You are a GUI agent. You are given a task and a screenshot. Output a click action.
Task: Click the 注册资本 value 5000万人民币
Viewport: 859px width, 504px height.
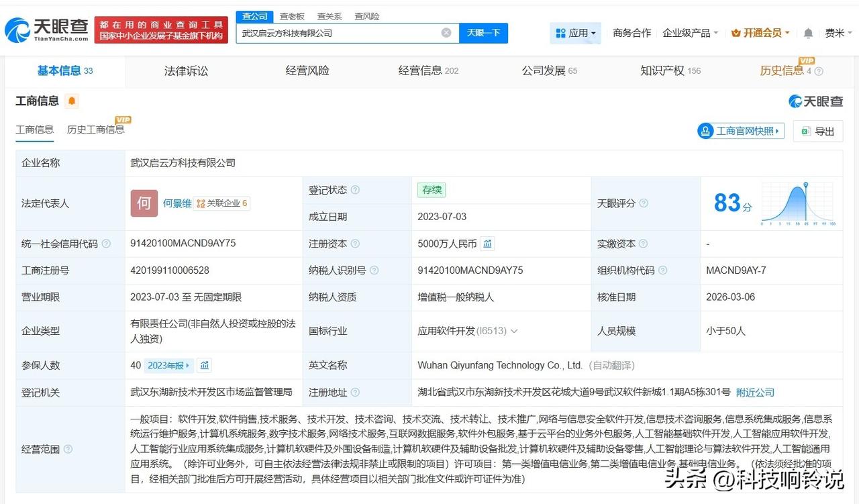[x=447, y=244]
